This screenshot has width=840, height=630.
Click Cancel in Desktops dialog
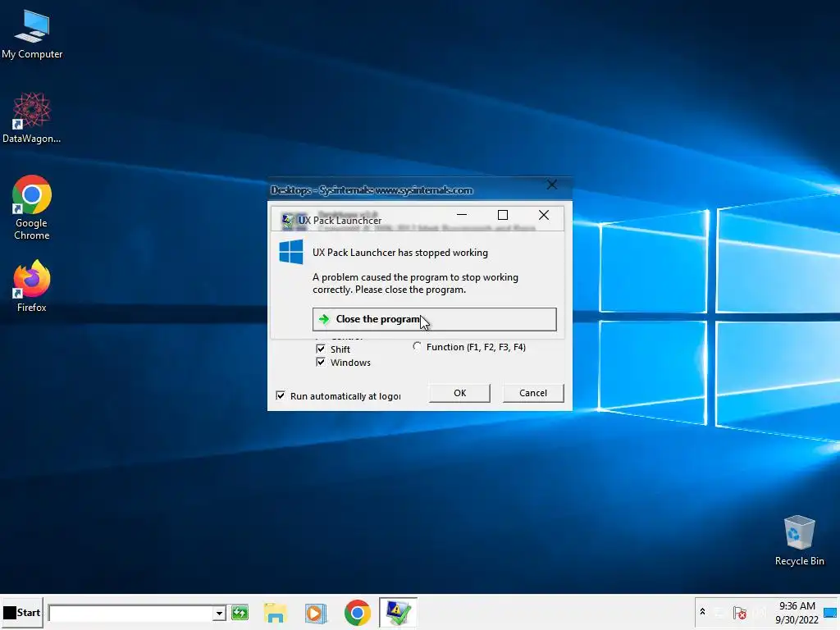point(533,393)
